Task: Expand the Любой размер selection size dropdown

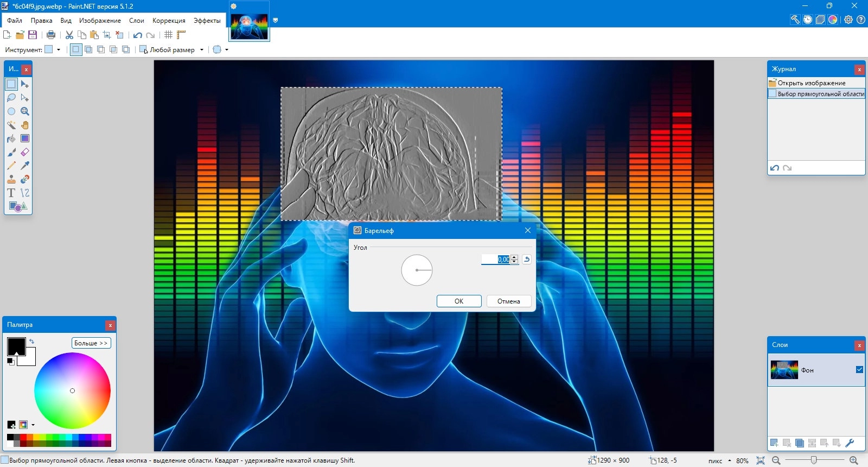Action: [x=201, y=50]
